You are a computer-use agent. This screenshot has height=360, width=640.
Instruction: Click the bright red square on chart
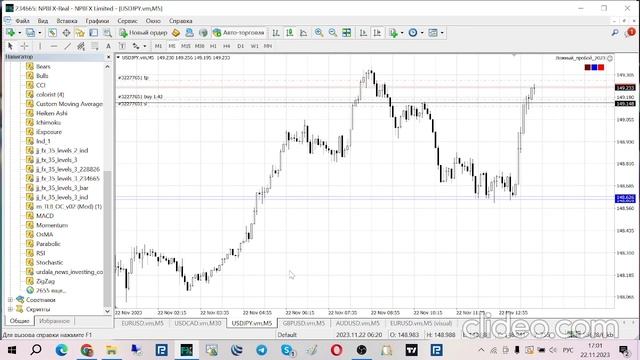click(601, 67)
